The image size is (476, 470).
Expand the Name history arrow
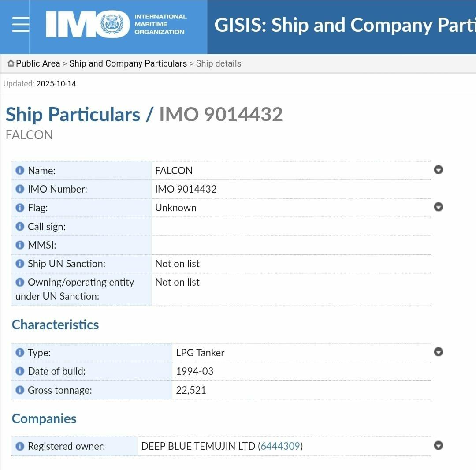[438, 170]
